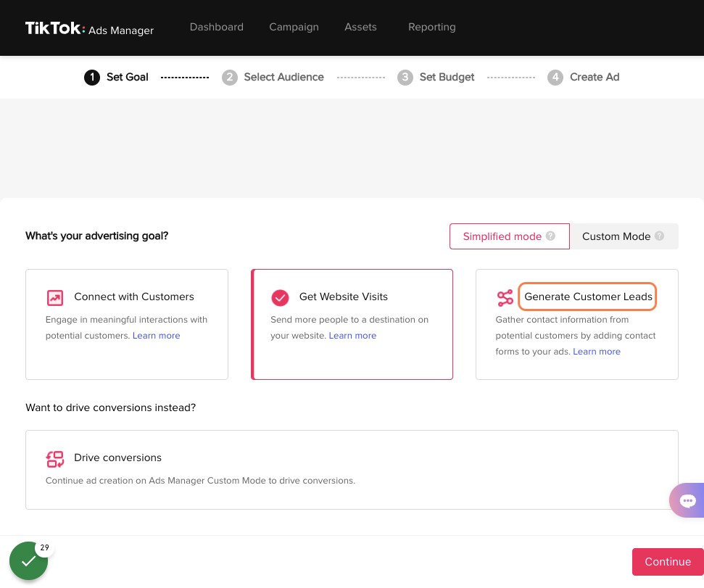Open the Dashboard menu
The image size is (704, 588).
pyautogui.click(x=216, y=27)
